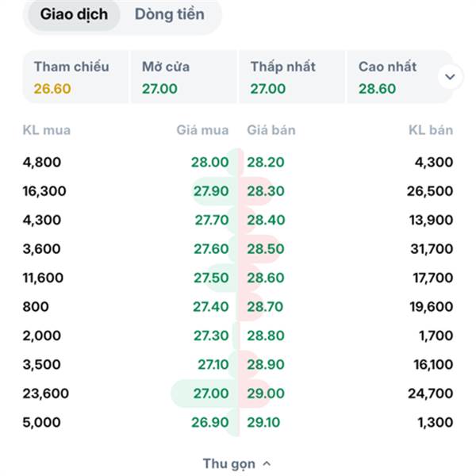Click the KL bán column header
Viewport: 476px width, 476px height.
(431, 130)
